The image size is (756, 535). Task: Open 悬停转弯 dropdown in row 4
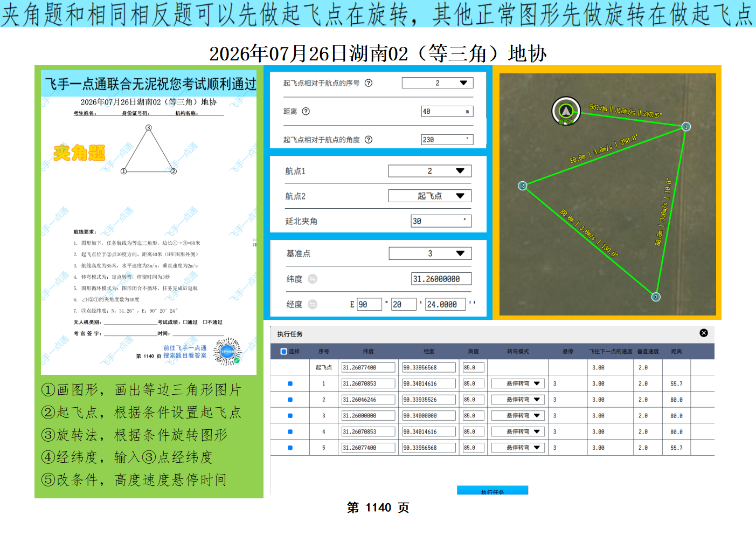(x=518, y=432)
